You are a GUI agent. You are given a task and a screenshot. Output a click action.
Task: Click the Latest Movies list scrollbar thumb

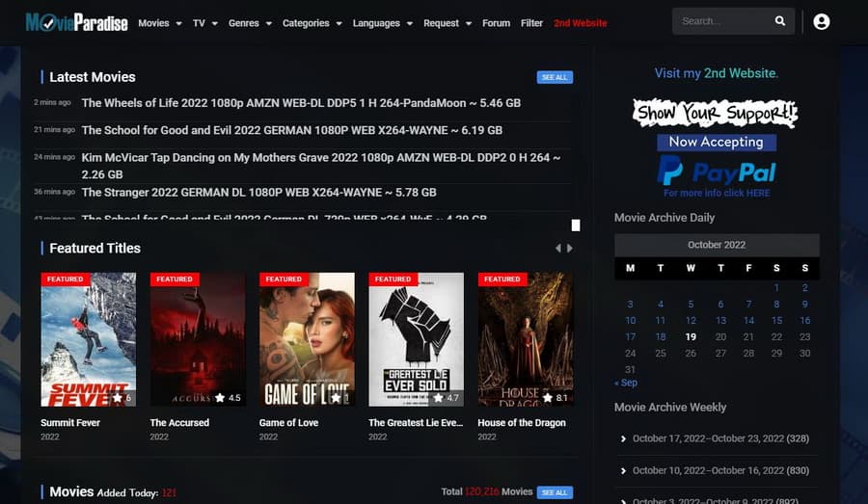click(x=576, y=225)
